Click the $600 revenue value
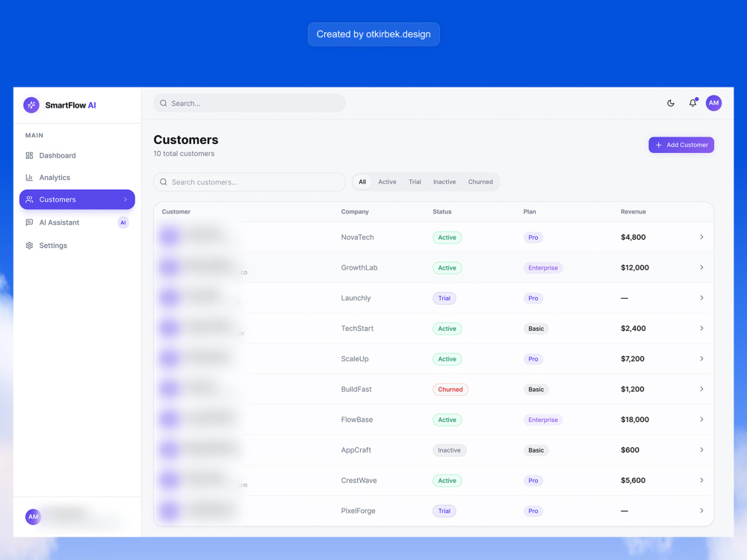 point(630,450)
